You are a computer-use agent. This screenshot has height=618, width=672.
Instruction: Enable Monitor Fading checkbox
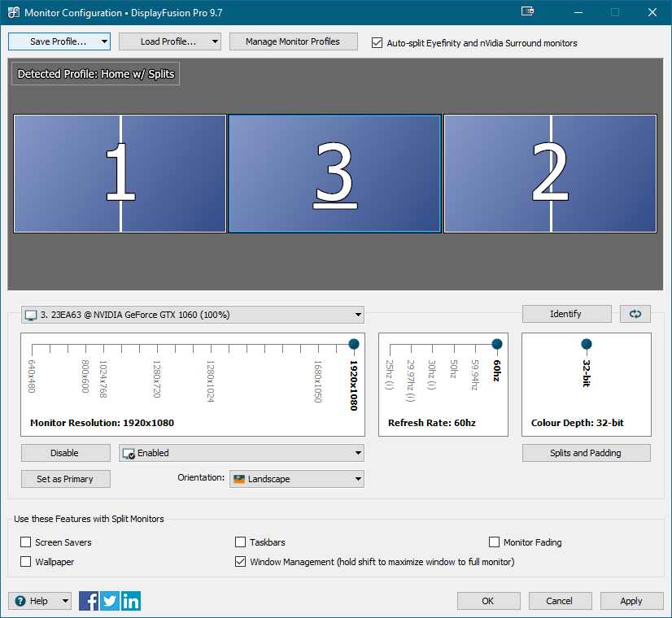tap(495, 542)
